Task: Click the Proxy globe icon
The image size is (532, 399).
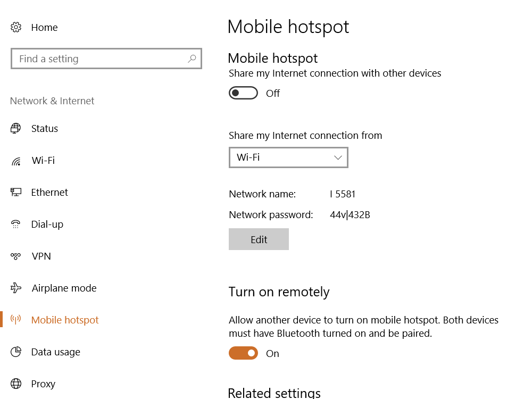Action: [16, 384]
